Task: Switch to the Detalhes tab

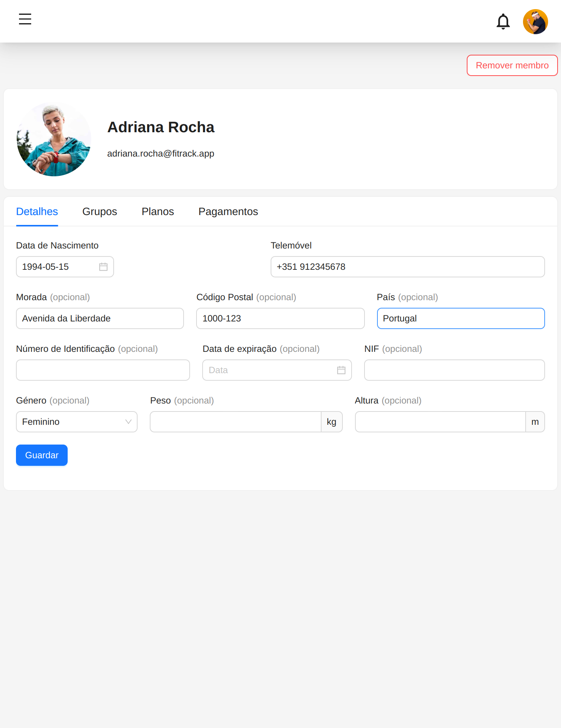Action: click(37, 212)
